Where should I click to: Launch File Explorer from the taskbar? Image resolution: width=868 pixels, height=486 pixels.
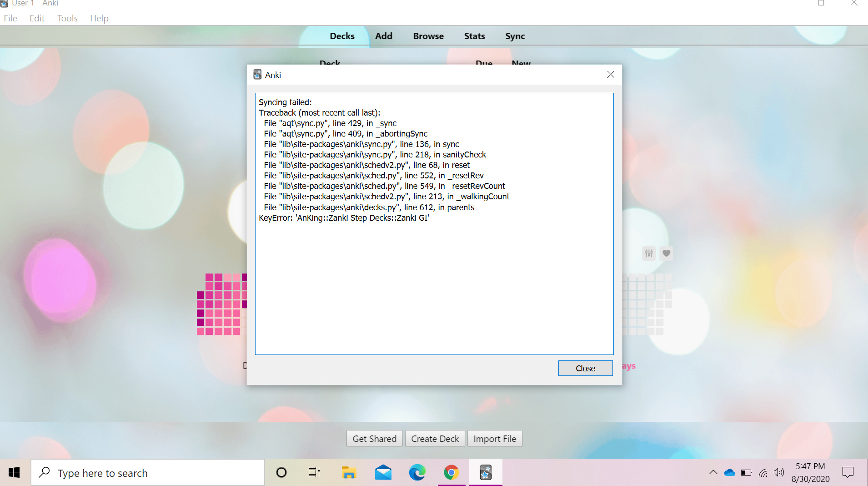349,473
